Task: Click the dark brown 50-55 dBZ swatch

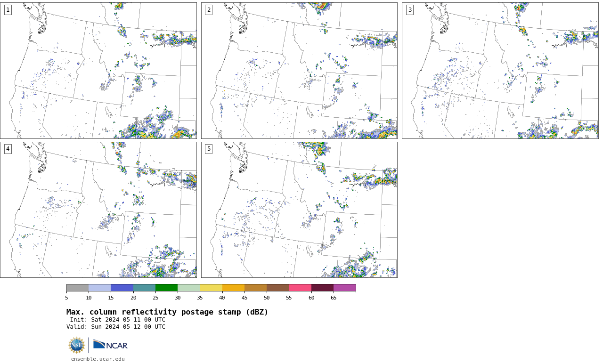Action: (x=277, y=288)
